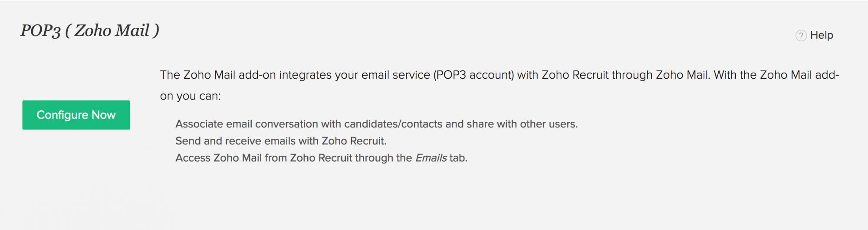Click the 'Associate email conversation' feature line
This screenshot has width=868, height=230.
377,124
